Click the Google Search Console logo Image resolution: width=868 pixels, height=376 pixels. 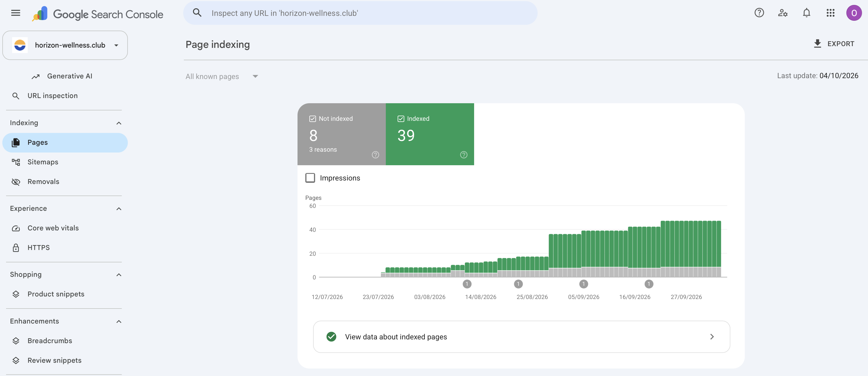pos(97,14)
